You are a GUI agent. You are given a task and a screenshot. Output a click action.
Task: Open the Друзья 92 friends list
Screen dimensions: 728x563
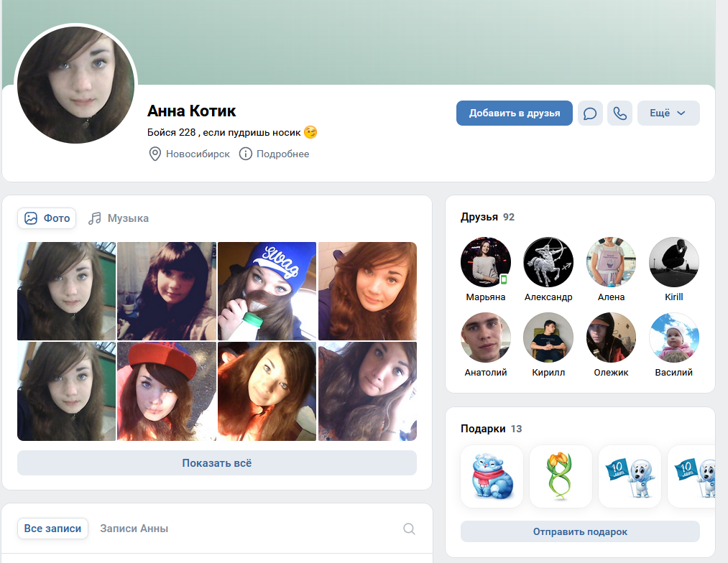(487, 217)
